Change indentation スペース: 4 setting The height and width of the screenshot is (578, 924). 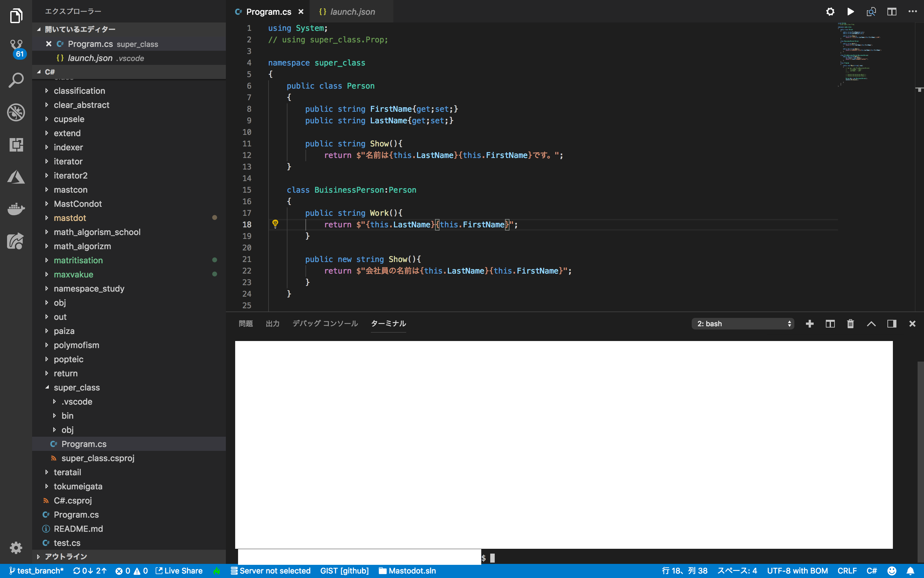click(x=737, y=571)
